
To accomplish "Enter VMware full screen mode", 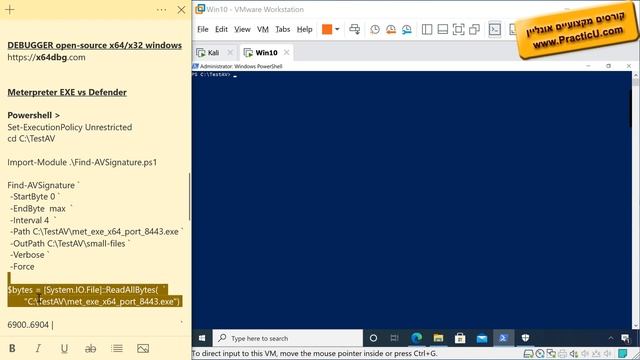I will click(459, 29).
